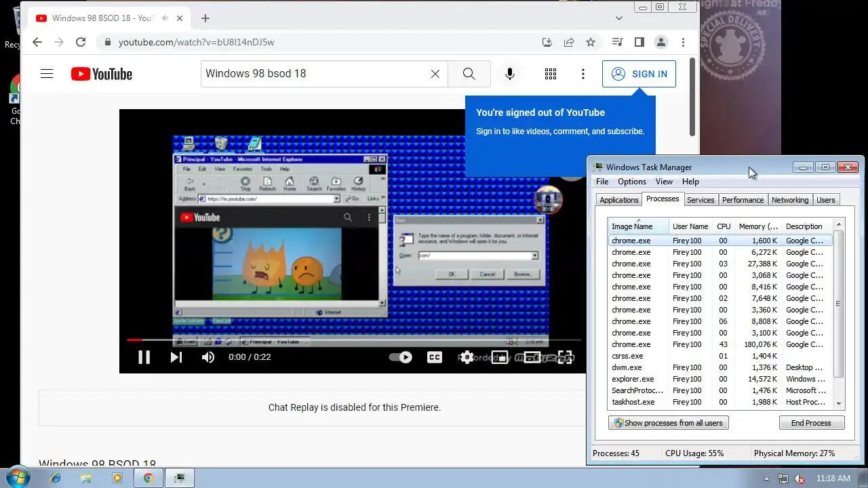Pause the YouTube video
Screen dimensions: 868x488
click(x=144, y=357)
